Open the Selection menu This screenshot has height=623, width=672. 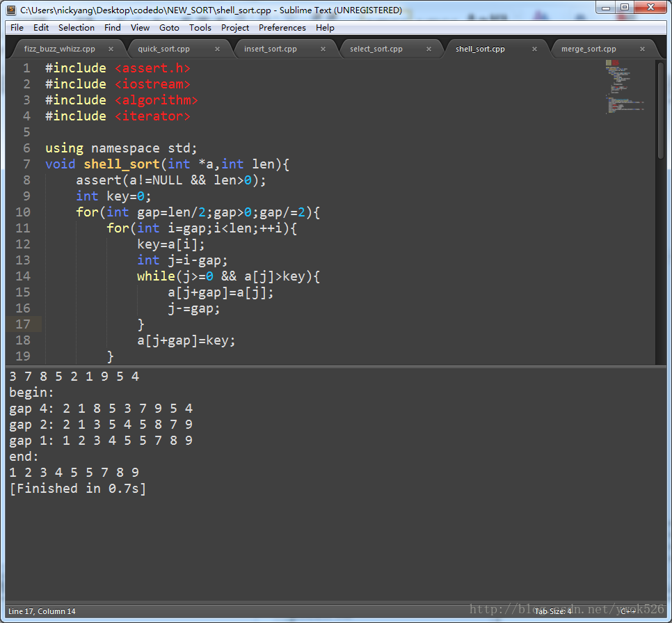coord(77,28)
